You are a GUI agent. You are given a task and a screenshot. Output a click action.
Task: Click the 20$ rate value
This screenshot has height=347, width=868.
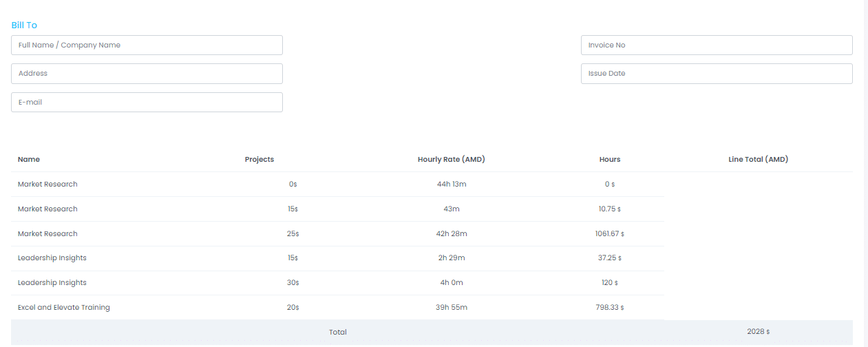(x=293, y=307)
